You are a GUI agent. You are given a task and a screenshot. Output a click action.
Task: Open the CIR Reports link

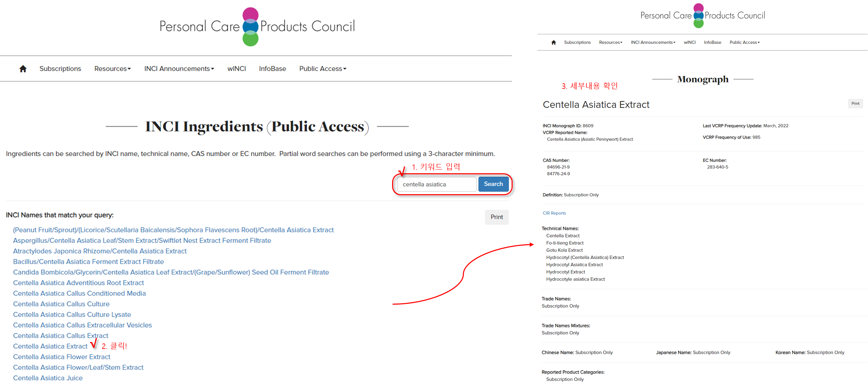click(x=554, y=213)
